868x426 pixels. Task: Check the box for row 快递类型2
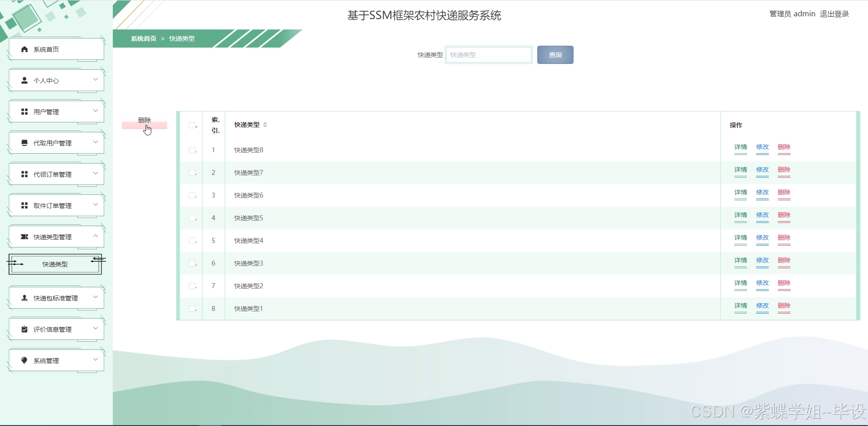click(192, 286)
